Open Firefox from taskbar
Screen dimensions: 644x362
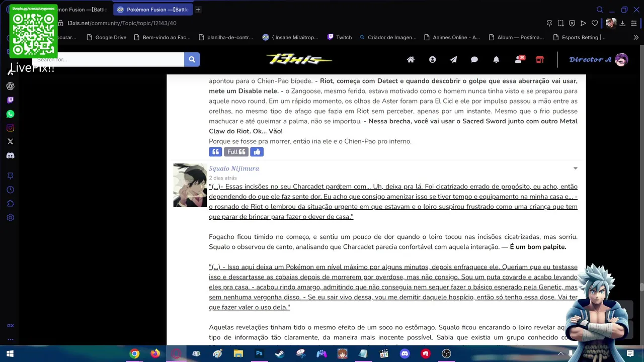pyautogui.click(x=155, y=354)
